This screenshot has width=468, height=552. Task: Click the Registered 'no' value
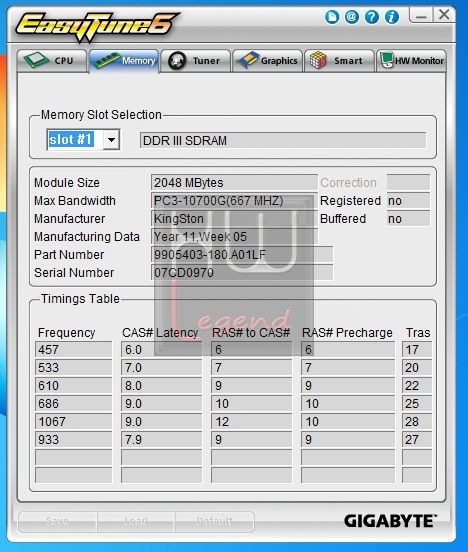408,201
